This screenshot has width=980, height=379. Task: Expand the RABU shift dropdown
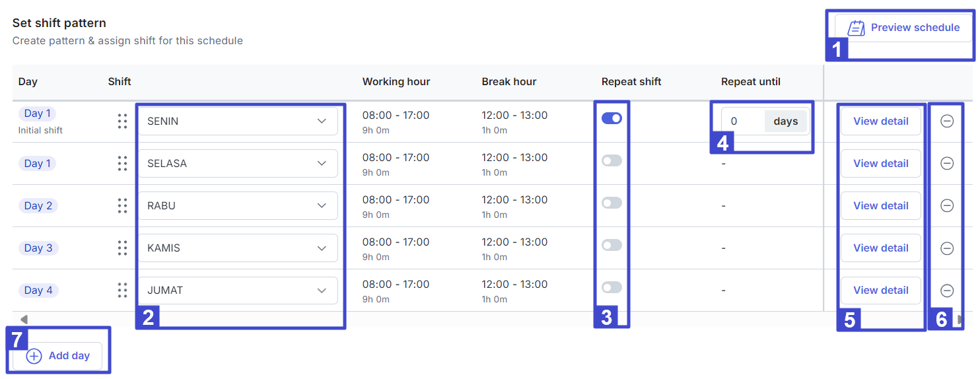tap(238, 205)
